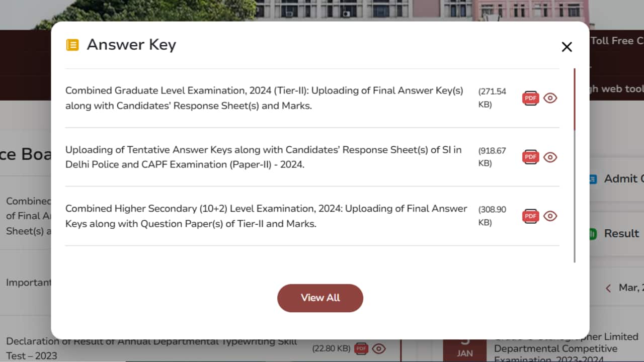The width and height of the screenshot is (644, 362).
Task: Open the PDF for SI Delhi Police and CAPF keys
Action: (530, 157)
